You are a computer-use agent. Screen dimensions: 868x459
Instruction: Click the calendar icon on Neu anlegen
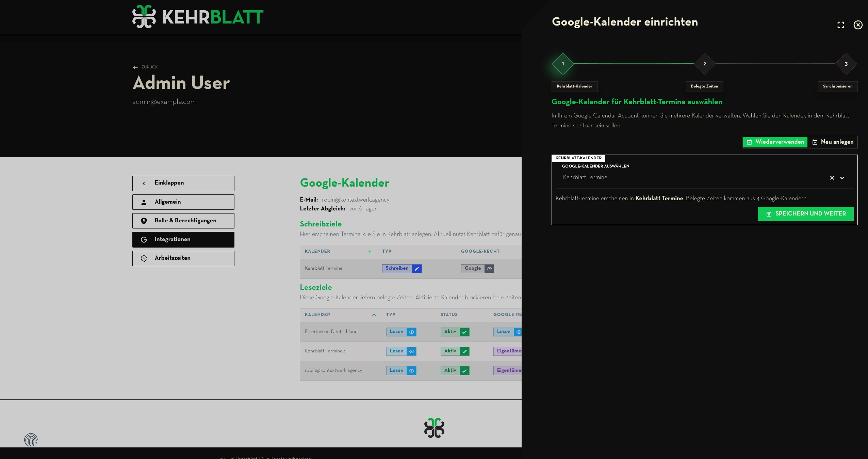point(815,142)
